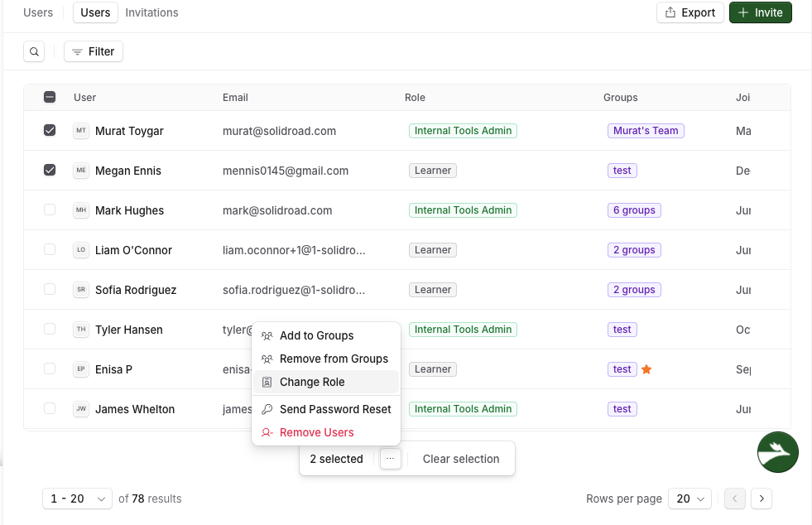This screenshot has width=812, height=525.
Task: Click Murat Toygar's MT avatar
Action: pos(81,131)
